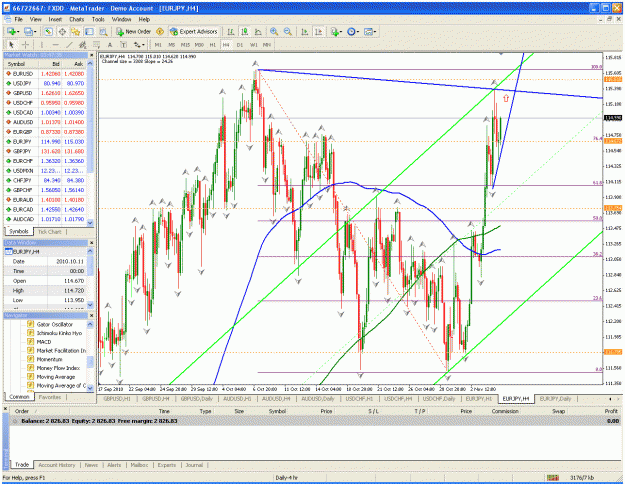Viewport: 625px width, 484px height.
Task: Open the Periods clock toolbar dropdown
Action: point(353,31)
